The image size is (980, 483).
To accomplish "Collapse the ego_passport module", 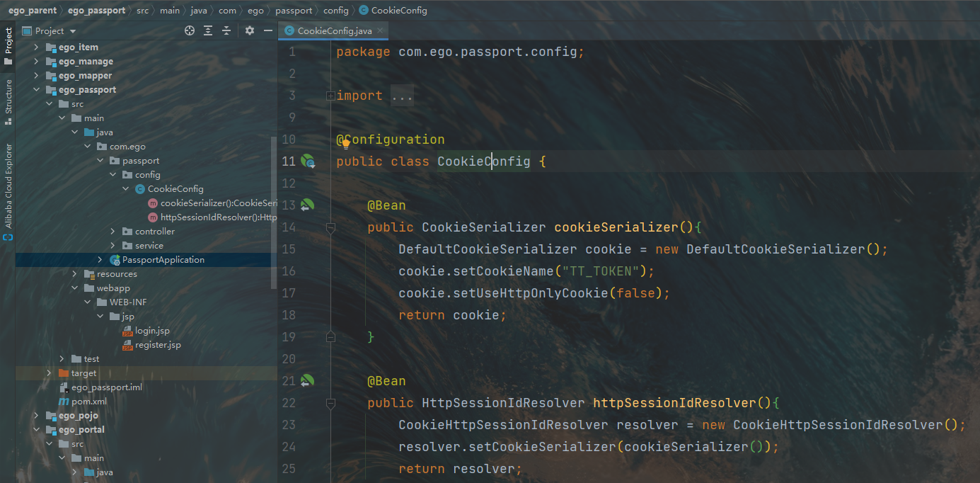I will [x=36, y=90].
